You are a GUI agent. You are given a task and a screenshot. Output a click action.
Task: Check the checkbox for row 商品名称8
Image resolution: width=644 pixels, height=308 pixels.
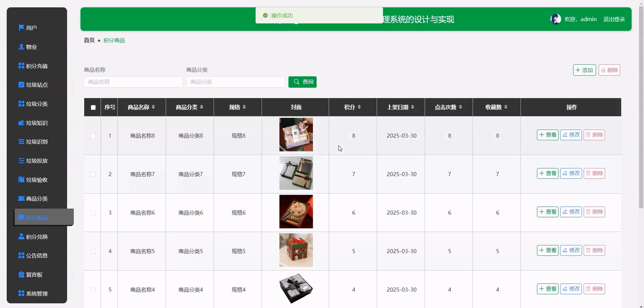coord(93,136)
